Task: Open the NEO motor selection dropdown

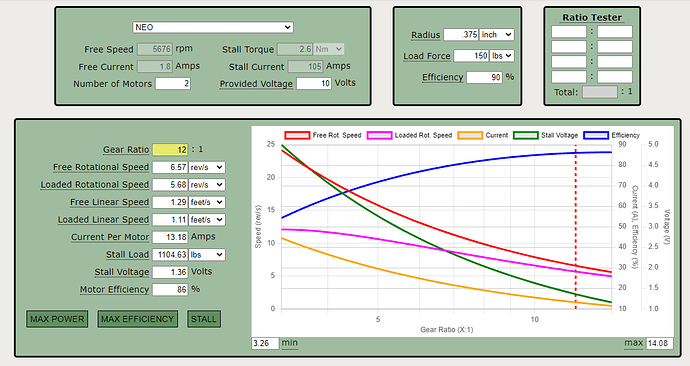Action: (213, 27)
